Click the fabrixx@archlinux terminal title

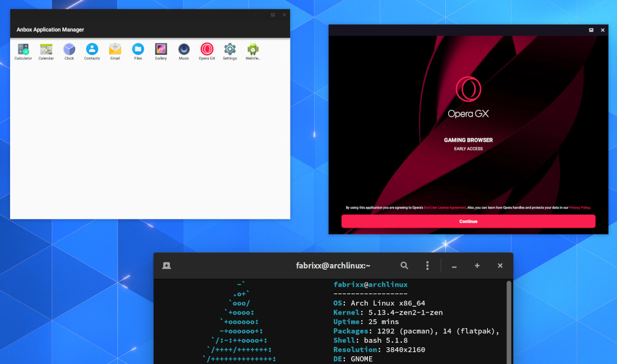click(333, 266)
